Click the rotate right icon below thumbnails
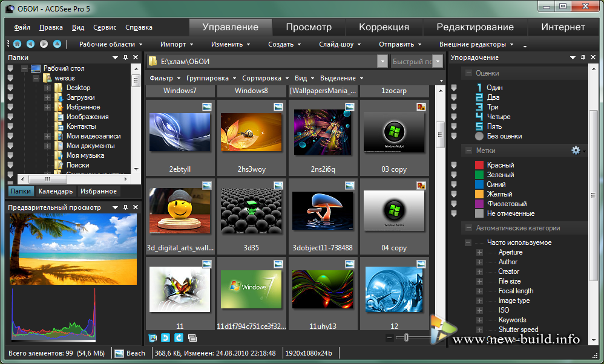The height and width of the screenshot is (364, 604). coord(179,338)
